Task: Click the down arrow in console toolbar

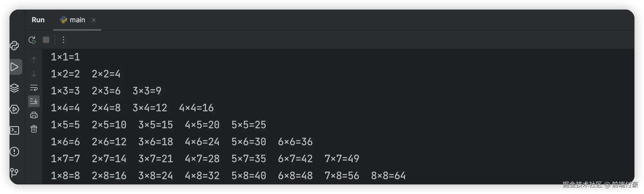Action: [x=34, y=74]
